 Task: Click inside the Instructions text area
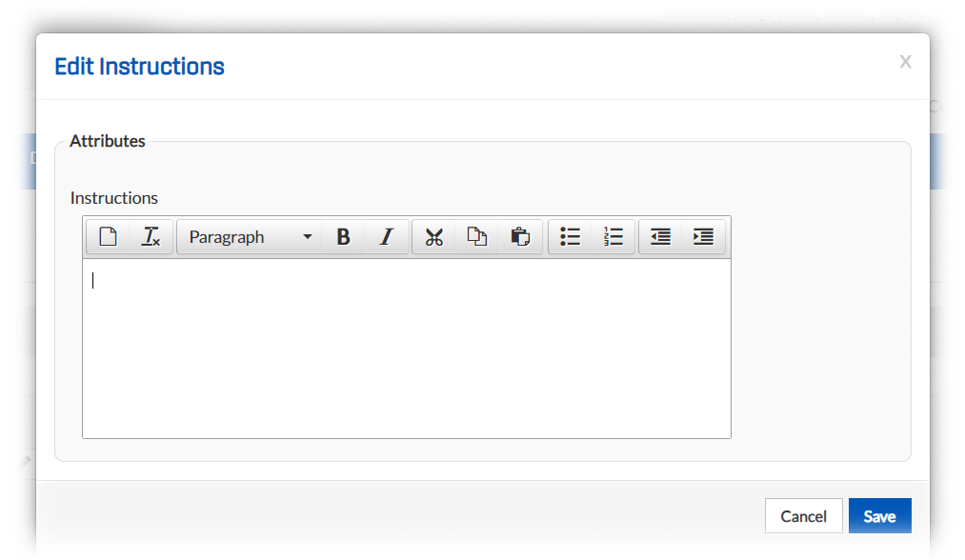click(407, 349)
